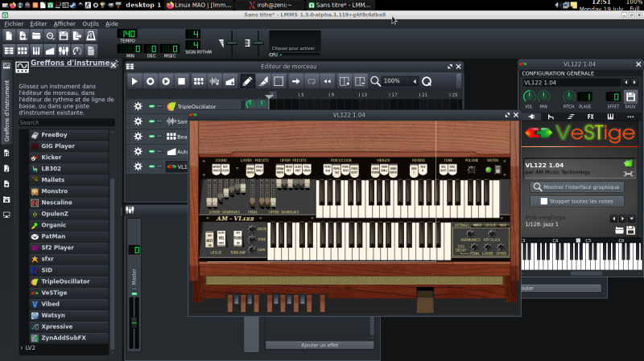The height and width of the screenshot is (361, 644).
Task: Open the Outils menu
Action: pos(90,24)
